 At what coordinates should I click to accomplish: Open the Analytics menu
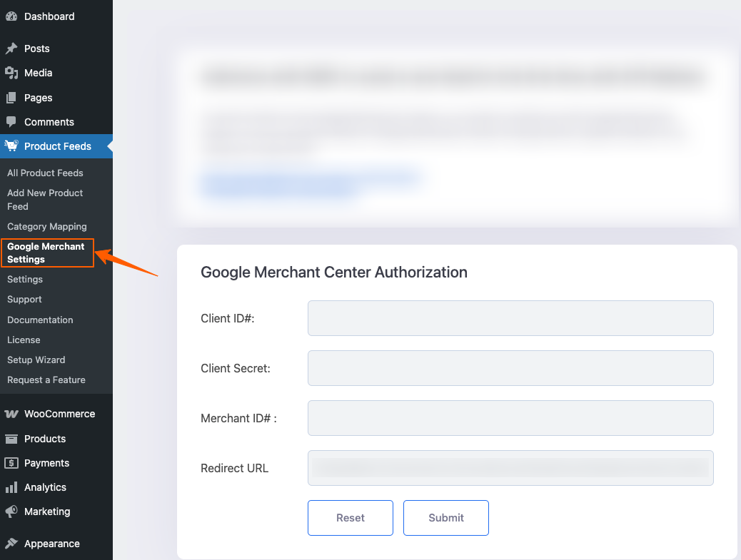56,487
